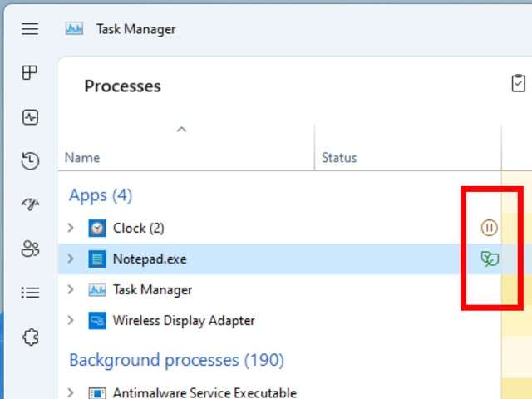
Task: Click the run new task clipboard icon
Action: (518, 84)
